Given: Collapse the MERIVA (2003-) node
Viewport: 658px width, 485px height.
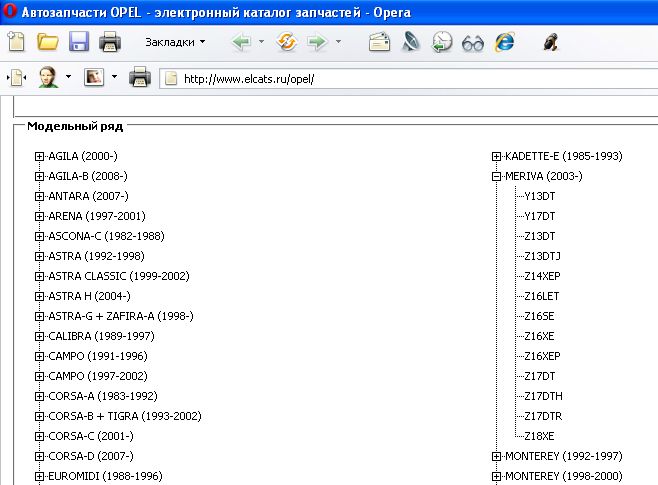Looking at the screenshot, I should [496, 176].
